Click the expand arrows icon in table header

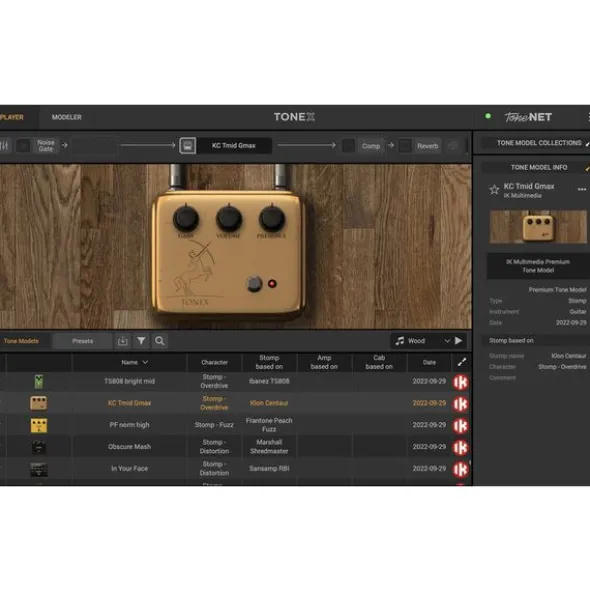click(x=462, y=362)
